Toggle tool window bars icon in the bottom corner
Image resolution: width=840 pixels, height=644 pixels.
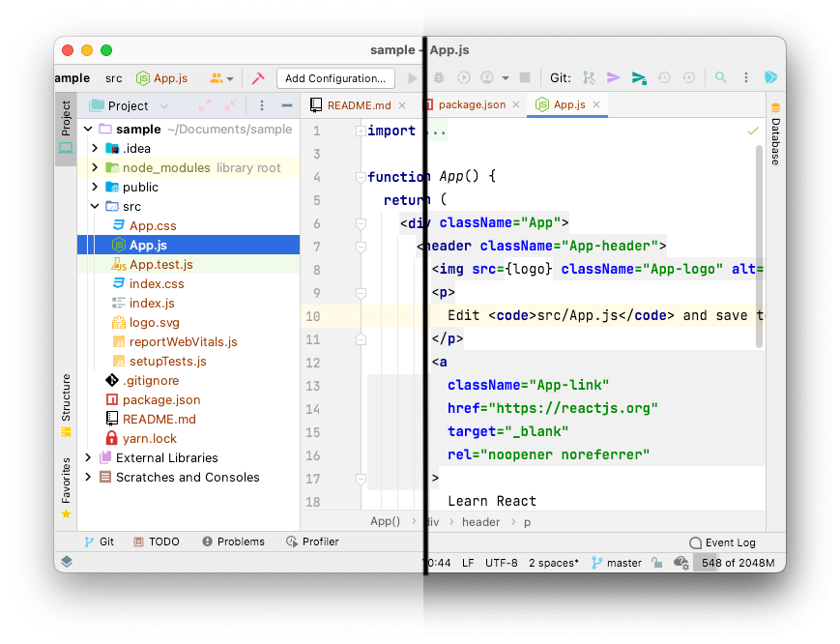(x=67, y=562)
